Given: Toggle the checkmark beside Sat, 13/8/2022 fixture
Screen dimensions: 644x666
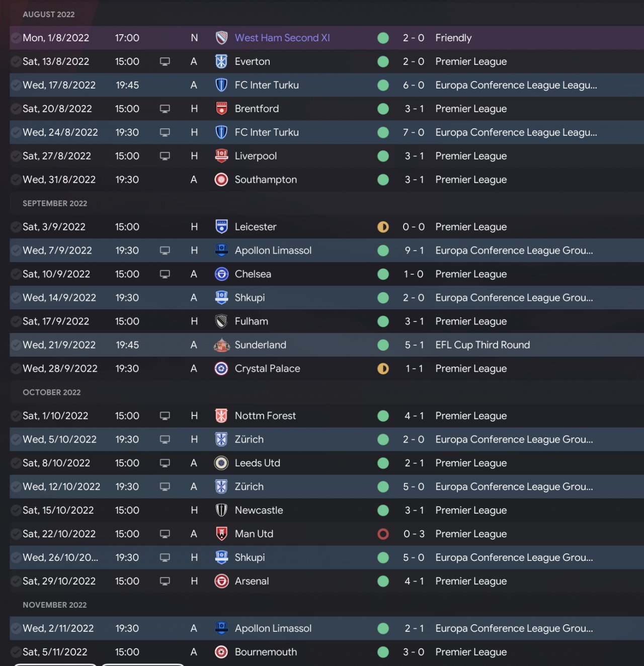Looking at the screenshot, I should click(x=16, y=61).
